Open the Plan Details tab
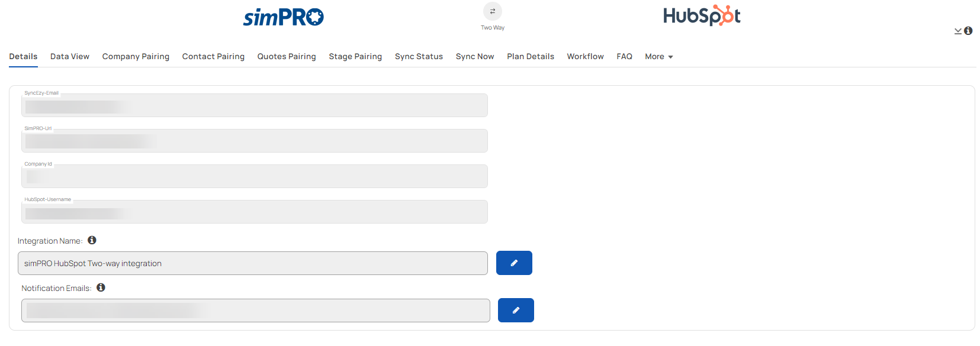Viewport: 980px width, 346px height. pos(531,57)
